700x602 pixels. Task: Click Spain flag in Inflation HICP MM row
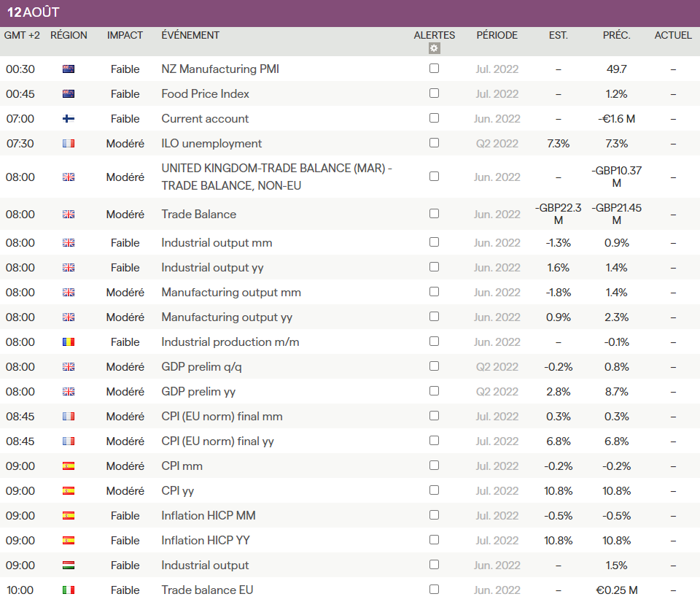tap(69, 515)
